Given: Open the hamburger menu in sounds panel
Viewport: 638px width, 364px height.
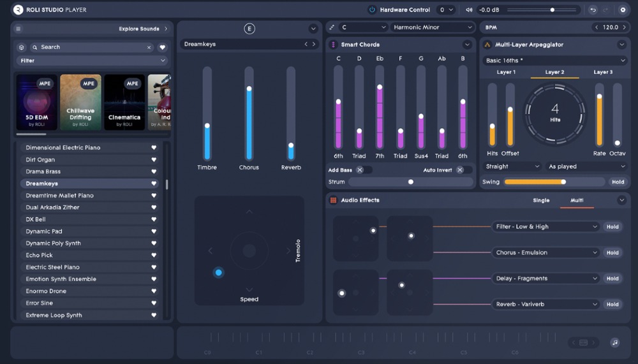Looking at the screenshot, I should (x=19, y=29).
